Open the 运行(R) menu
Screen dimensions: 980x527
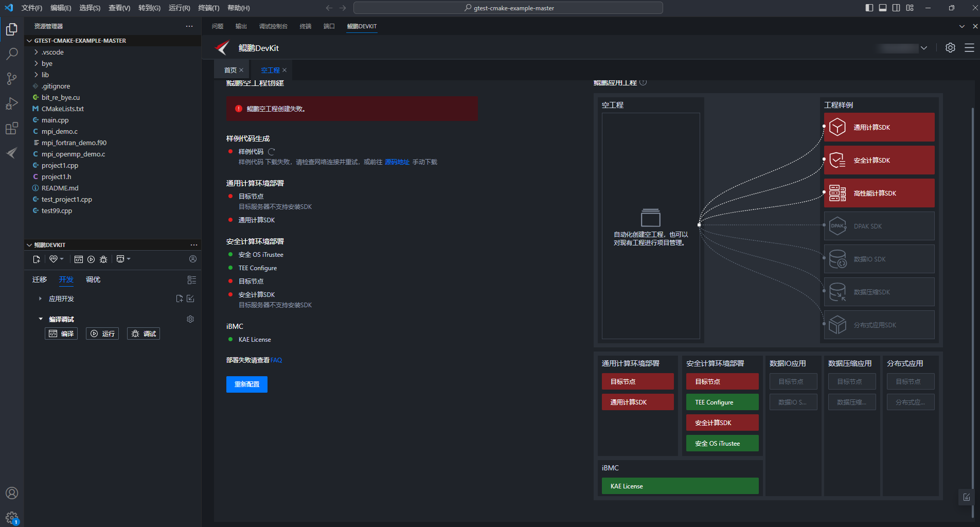pyautogui.click(x=179, y=8)
